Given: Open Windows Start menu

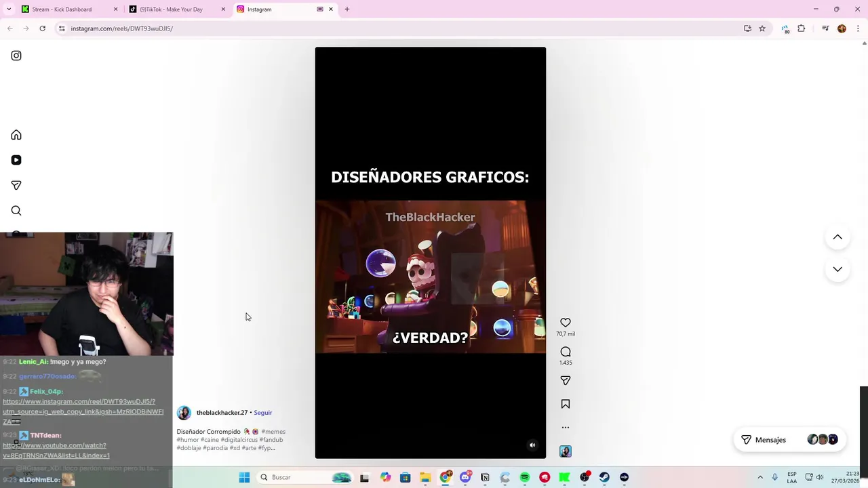Looking at the screenshot, I should pyautogui.click(x=245, y=477).
